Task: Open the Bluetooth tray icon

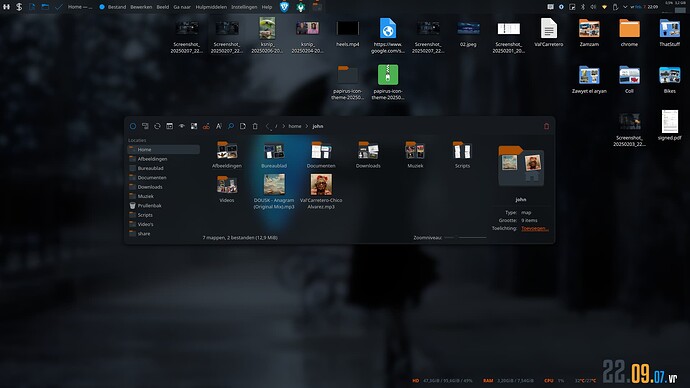Action: point(583,7)
